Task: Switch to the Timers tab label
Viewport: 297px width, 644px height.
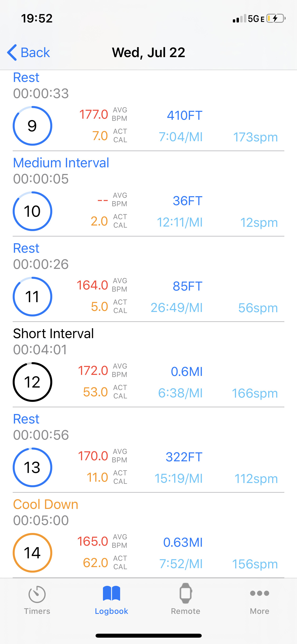Action: (x=37, y=611)
